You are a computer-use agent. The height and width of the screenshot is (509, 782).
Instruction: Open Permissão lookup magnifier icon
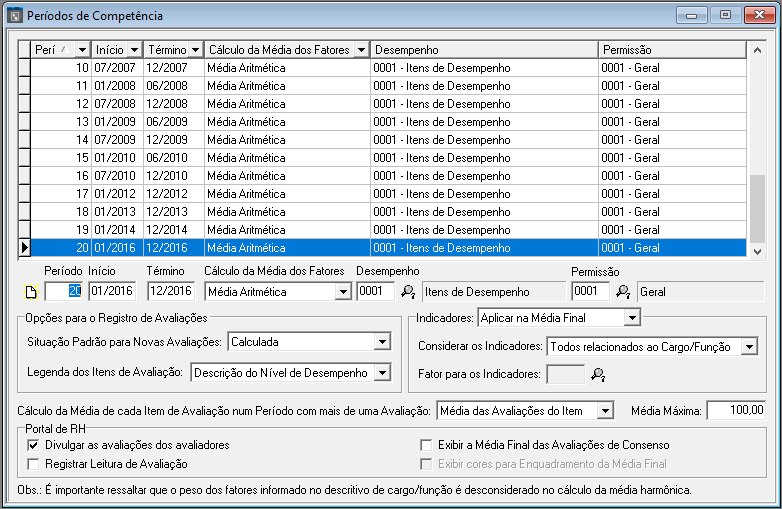(622, 292)
